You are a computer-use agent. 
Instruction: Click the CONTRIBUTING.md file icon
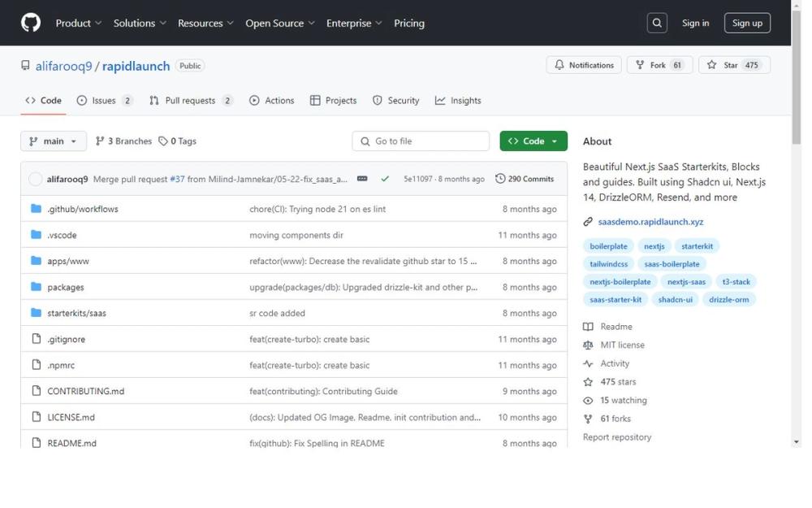tap(37, 390)
